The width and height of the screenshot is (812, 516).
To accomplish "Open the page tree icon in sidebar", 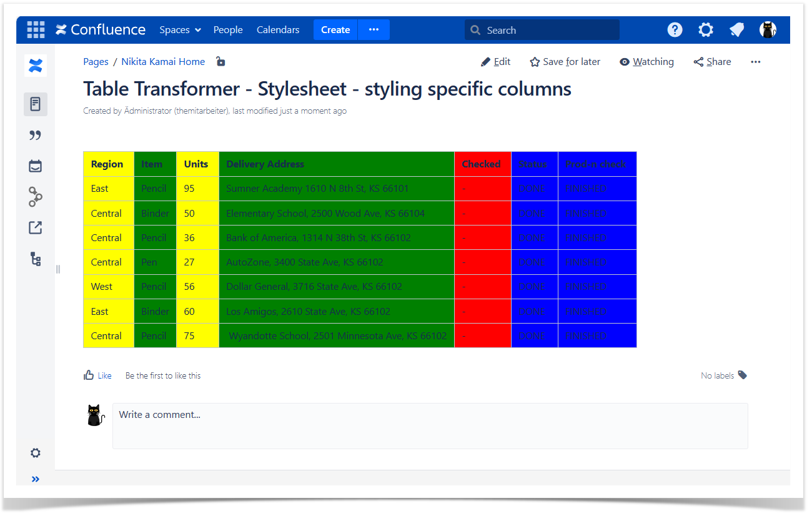I will click(x=36, y=259).
